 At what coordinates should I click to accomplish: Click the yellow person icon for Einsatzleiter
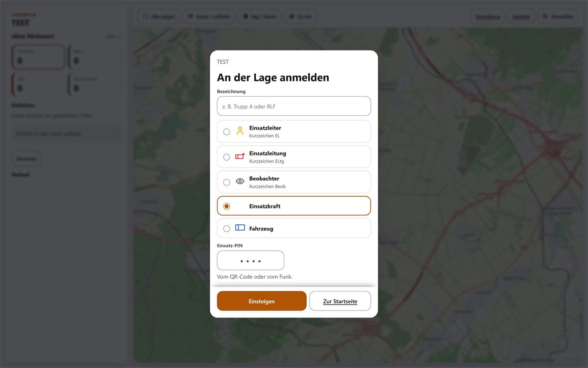[x=240, y=131]
